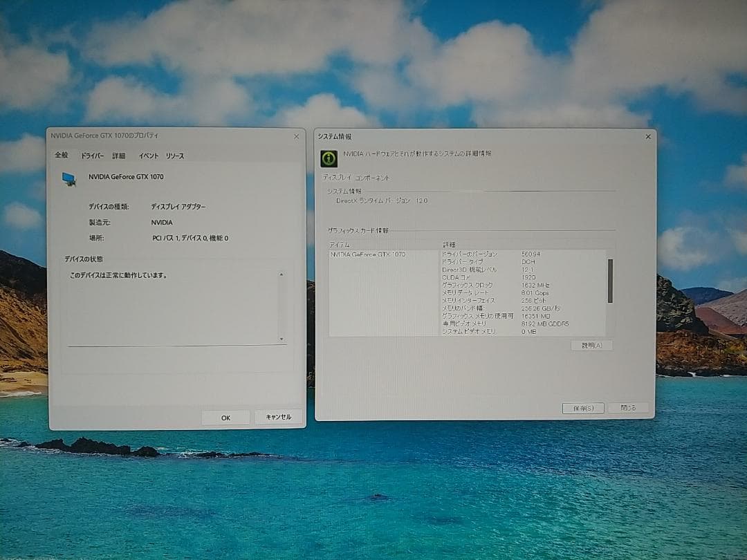Click the キャンセル button

pos(278,417)
